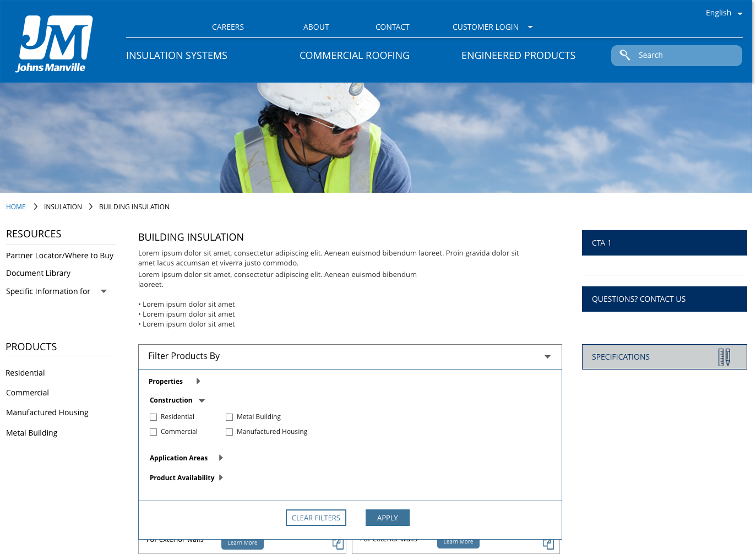
Task: Click the CTA 1 button
Action: [665, 243]
